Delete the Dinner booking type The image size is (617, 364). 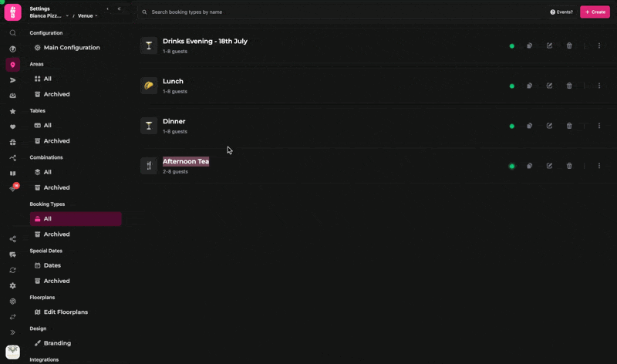click(x=569, y=126)
